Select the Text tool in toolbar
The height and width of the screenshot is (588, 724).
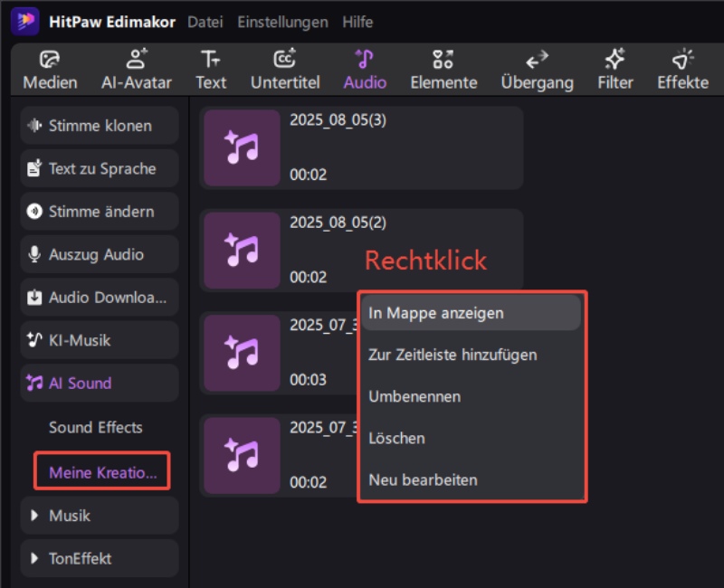(x=211, y=71)
